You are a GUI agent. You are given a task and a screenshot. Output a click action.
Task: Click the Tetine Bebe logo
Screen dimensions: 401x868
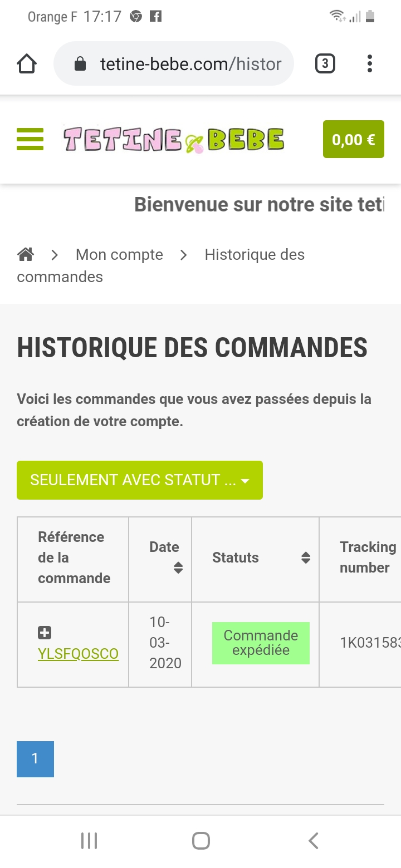click(174, 140)
